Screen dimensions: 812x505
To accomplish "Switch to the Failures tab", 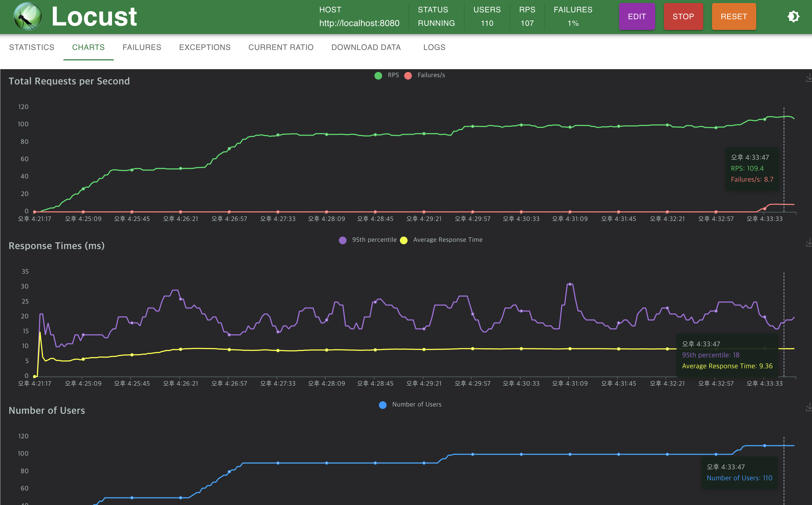I will (142, 47).
